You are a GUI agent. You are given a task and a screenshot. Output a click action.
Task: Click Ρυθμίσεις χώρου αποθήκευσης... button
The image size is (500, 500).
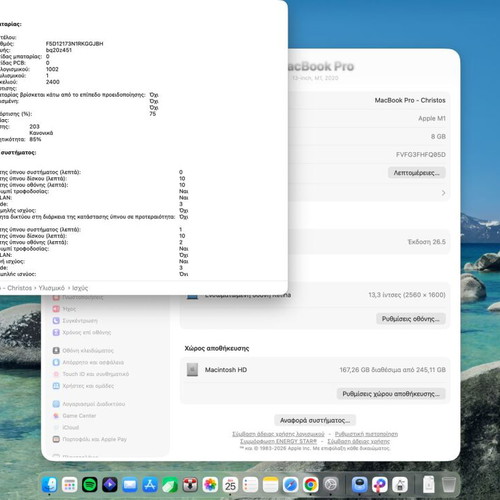pos(391,394)
